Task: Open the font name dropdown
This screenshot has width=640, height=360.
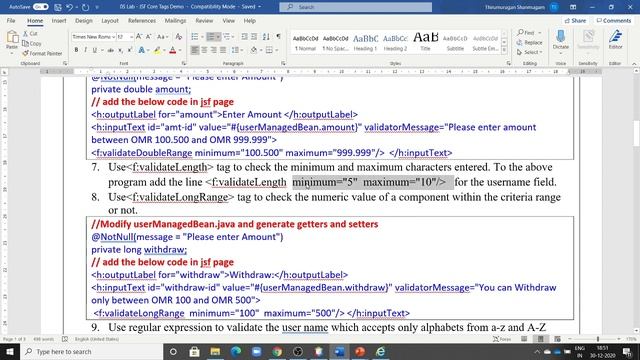Action: [113, 37]
